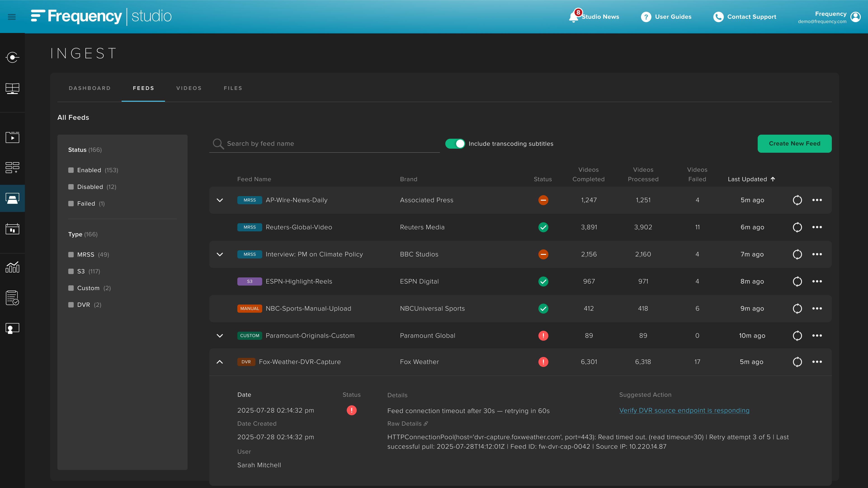The height and width of the screenshot is (488, 868).
Task: Open the user profile avatar icon
Action: coord(856,17)
